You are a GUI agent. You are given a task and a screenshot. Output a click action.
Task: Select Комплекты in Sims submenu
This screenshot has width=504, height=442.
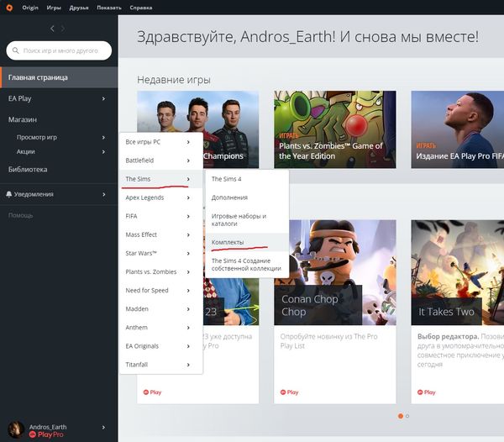[x=247, y=242]
